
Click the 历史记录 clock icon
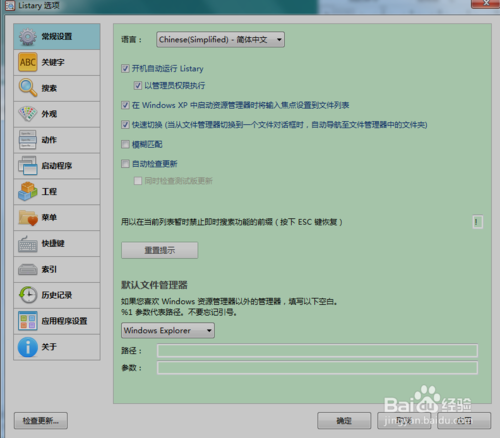[x=28, y=295]
